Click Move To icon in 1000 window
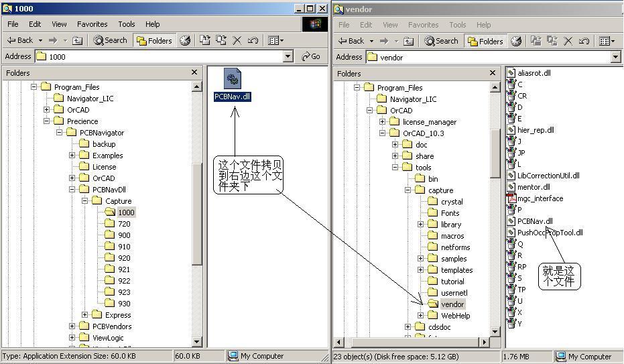Image resolution: width=624 pixels, height=364 pixels. coord(205,40)
